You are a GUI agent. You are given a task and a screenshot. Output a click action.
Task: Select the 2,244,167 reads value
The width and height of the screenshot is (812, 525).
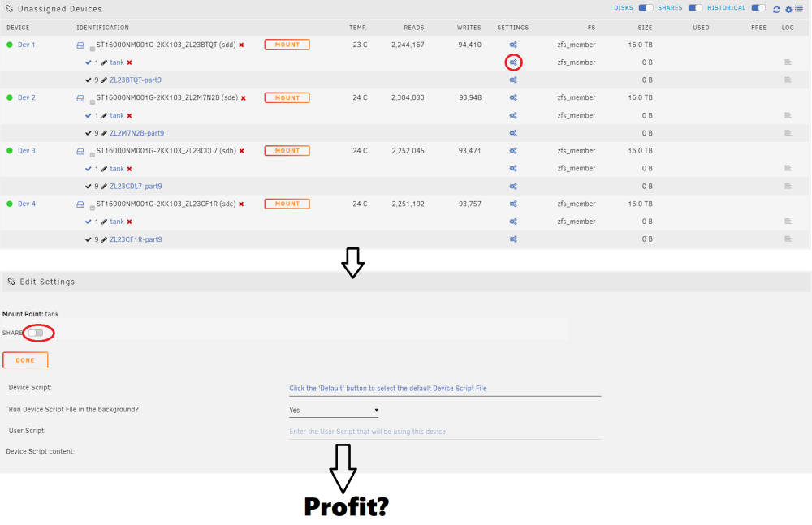pyautogui.click(x=408, y=45)
